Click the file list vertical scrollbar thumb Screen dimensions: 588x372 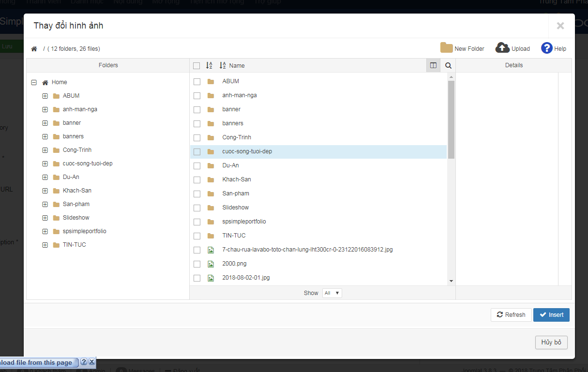coord(451,119)
